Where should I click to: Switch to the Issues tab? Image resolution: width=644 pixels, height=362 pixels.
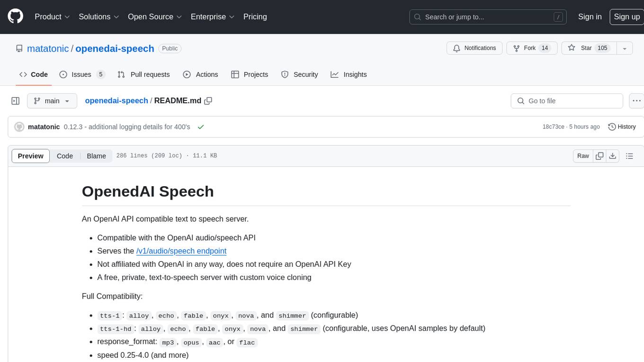[82, 74]
